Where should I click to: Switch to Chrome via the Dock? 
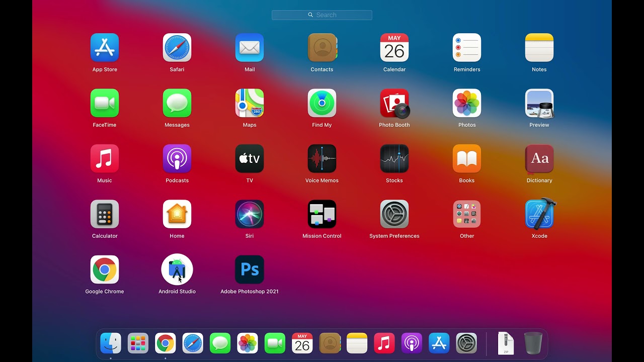point(166,343)
